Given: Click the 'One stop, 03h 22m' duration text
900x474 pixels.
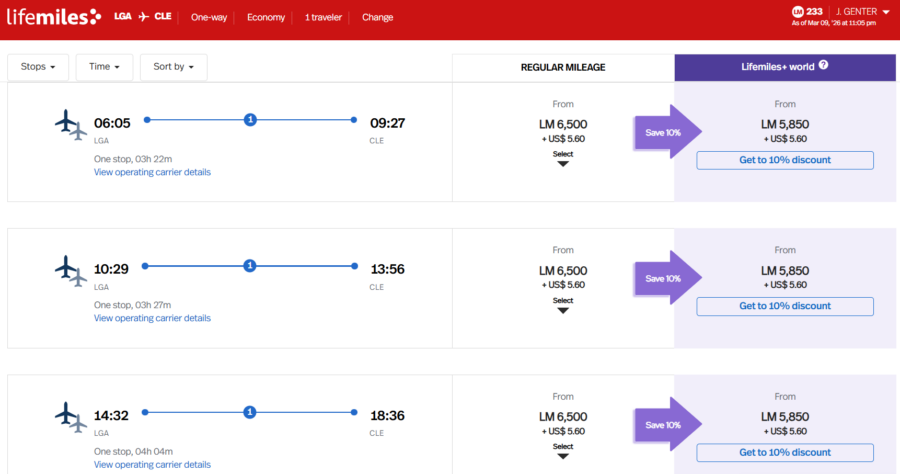Looking at the screenshot, I should 133,159.
